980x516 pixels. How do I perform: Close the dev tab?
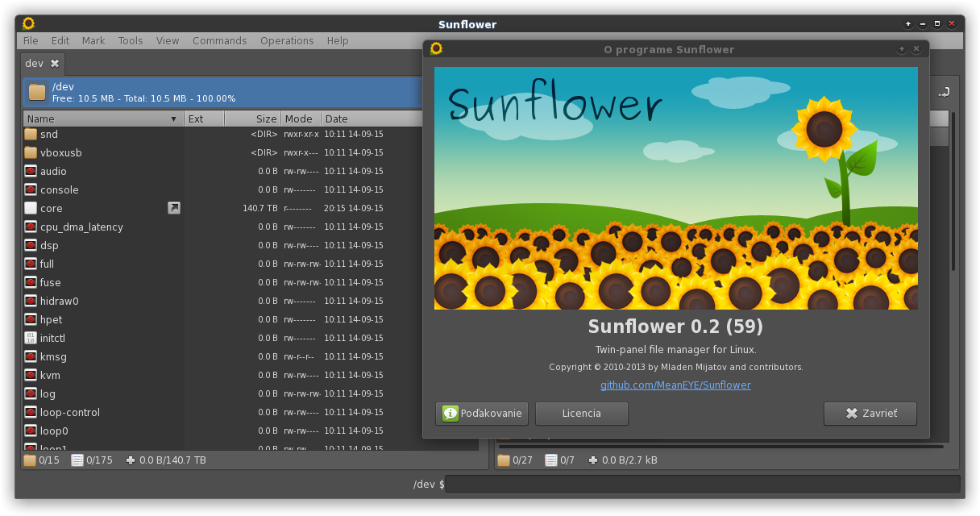point(55,63)
